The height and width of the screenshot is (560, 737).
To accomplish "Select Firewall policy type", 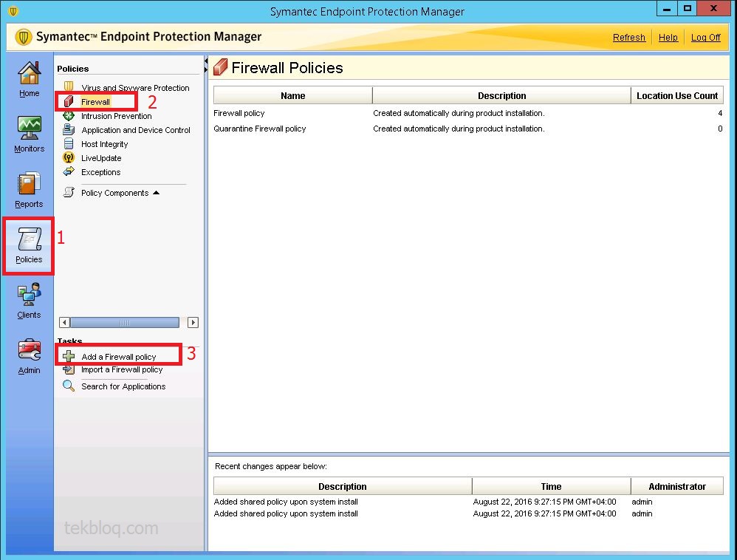I will click(x=95, y=101).
